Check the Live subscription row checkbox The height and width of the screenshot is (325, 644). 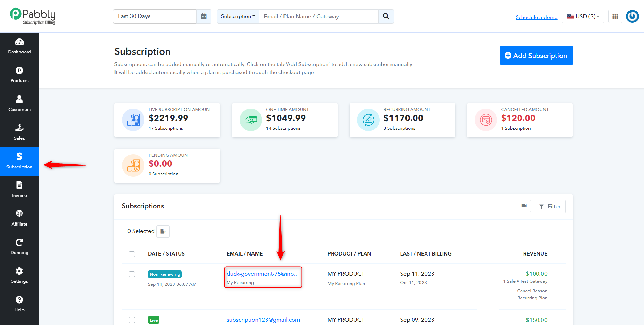click(x=132, y=320)
